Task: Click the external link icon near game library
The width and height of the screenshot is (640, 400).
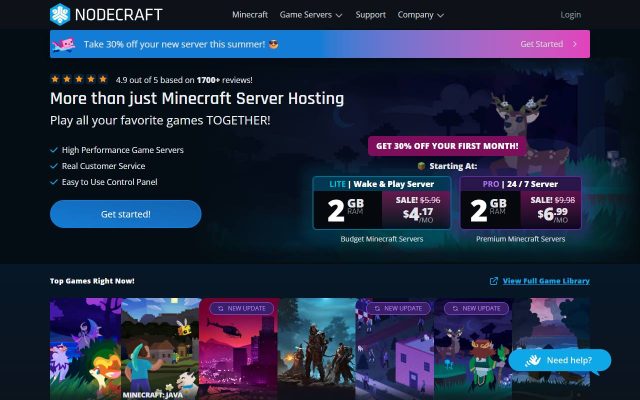Action: (493, 281)
